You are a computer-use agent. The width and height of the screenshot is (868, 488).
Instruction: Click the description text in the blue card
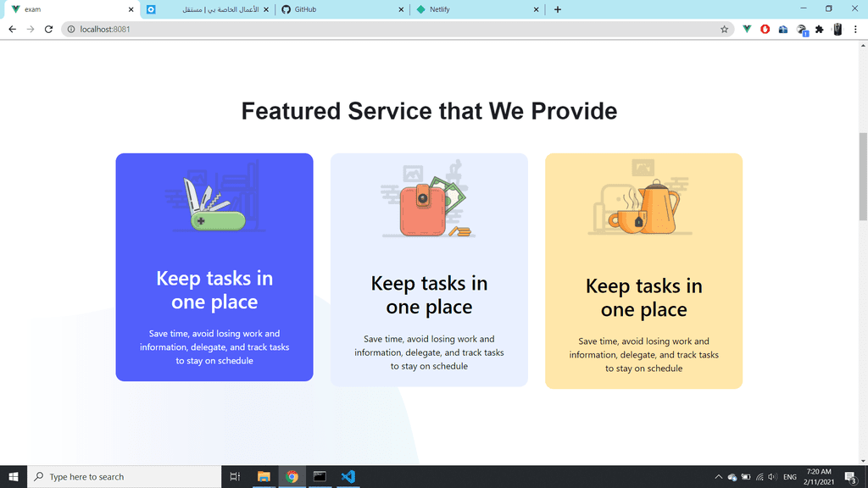pyautogui.click(x=214, y=347)
